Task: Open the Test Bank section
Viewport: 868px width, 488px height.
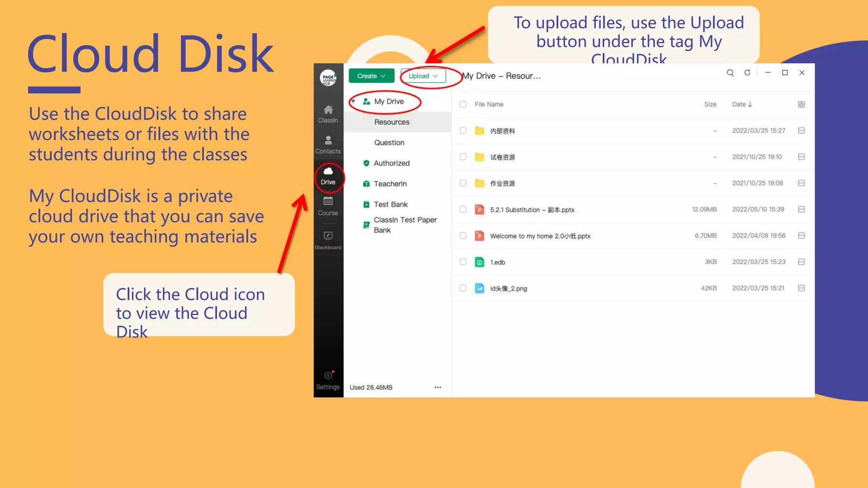Action: (390, 205)
